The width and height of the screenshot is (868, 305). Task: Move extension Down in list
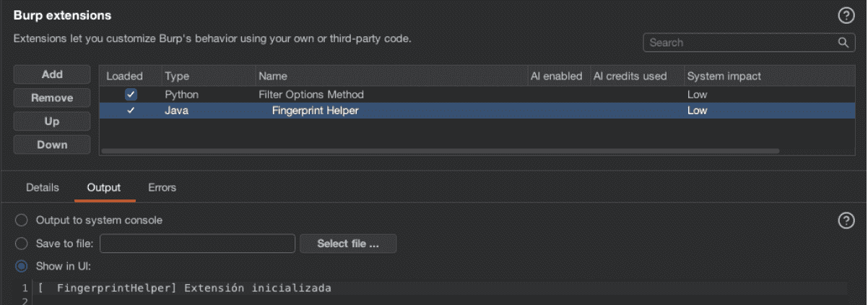tap(52, 145)
